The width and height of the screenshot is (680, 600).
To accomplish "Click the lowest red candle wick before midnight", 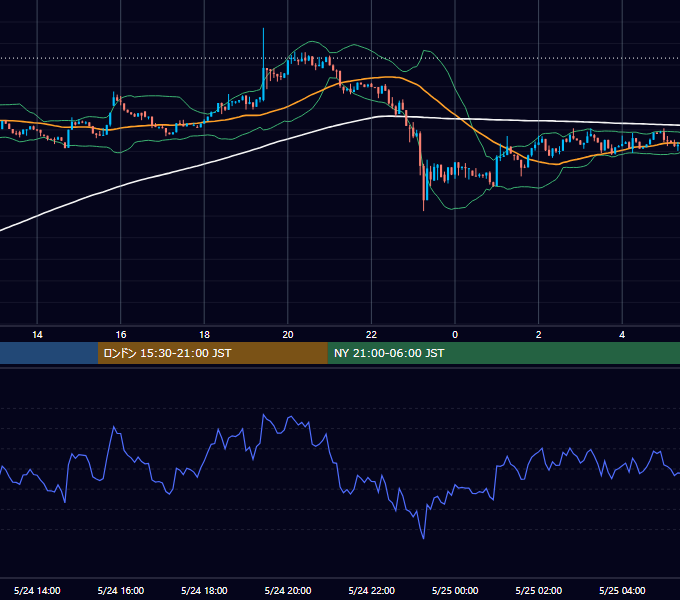I will click(424, 203).
